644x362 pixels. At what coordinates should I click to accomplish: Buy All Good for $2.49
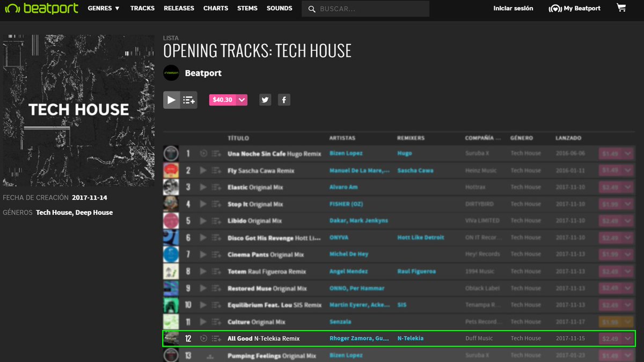610,338
